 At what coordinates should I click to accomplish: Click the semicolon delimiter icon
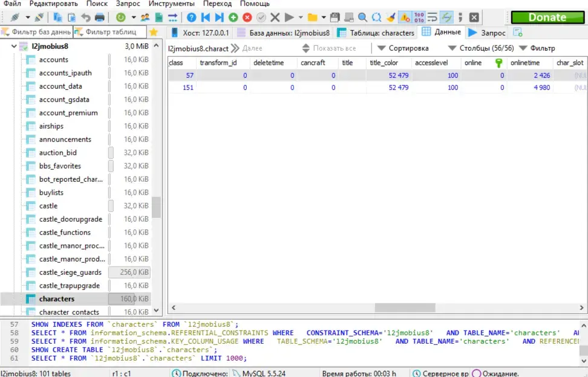(460, 18)
